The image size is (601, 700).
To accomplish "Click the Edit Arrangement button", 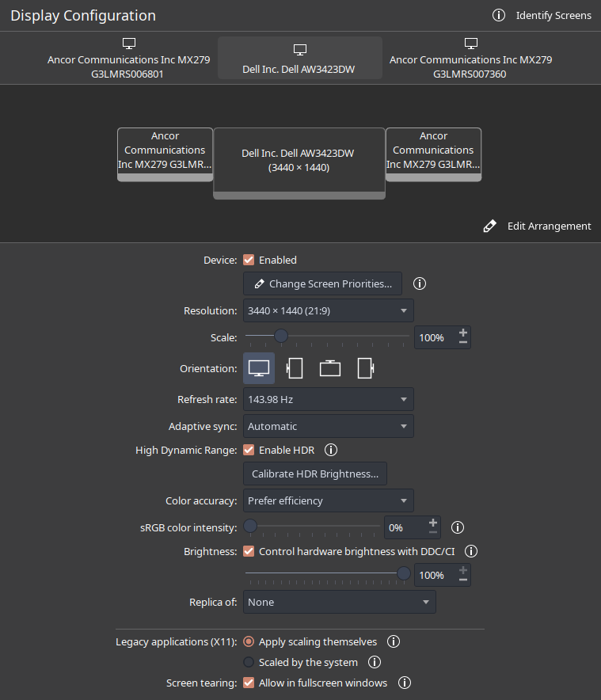I will pos(538,226).
